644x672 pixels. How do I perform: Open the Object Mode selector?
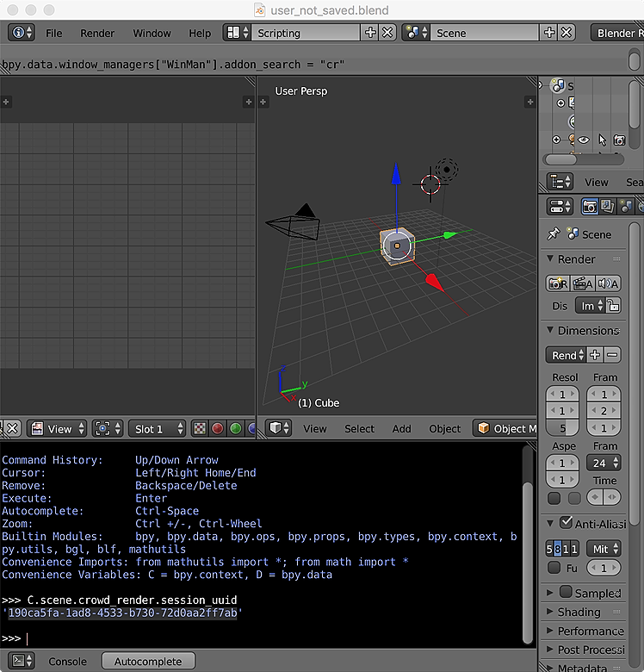pyautogui.click(x=505, y=428)
